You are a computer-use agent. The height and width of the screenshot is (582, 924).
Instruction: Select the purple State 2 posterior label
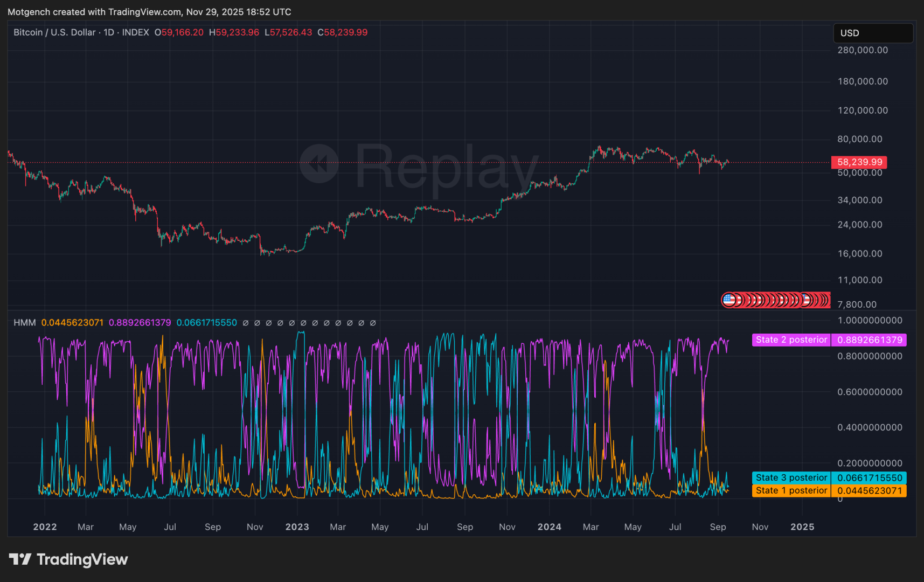(790, 340)
